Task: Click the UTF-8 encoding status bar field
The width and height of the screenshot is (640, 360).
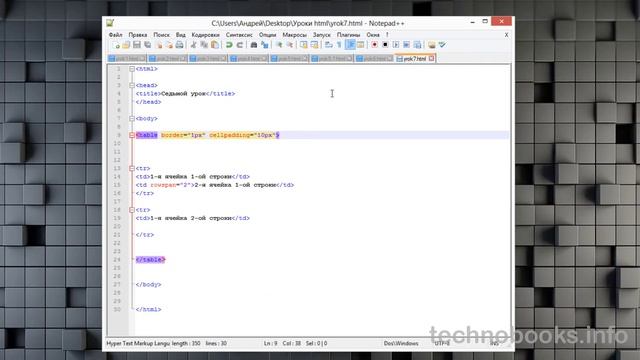Action: coord(442,344)
